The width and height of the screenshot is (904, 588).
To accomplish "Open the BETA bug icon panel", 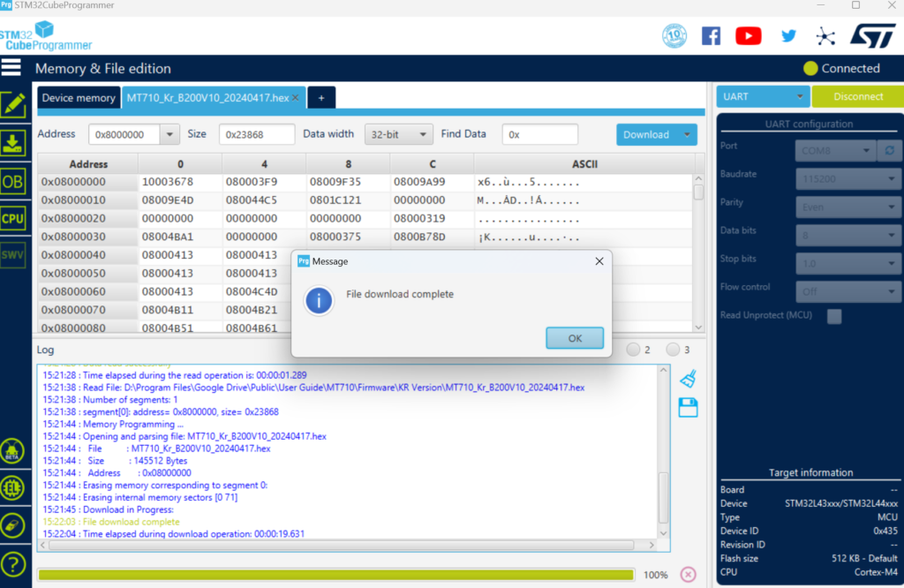I will click(12, 451).
